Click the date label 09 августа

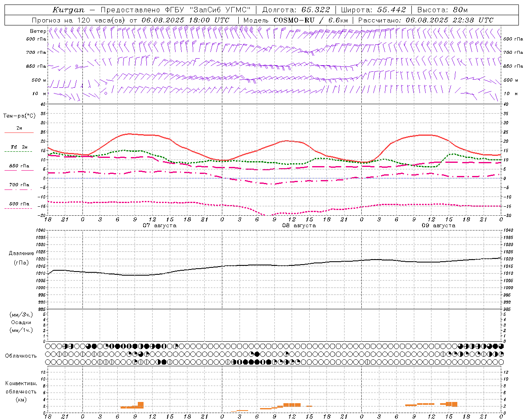tap(438, 226)
